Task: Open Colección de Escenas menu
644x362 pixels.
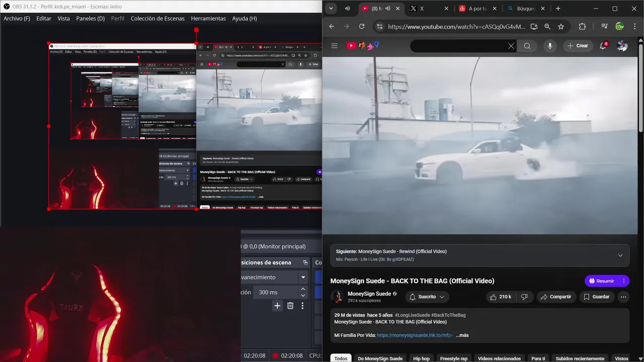Action: (157, 18)
